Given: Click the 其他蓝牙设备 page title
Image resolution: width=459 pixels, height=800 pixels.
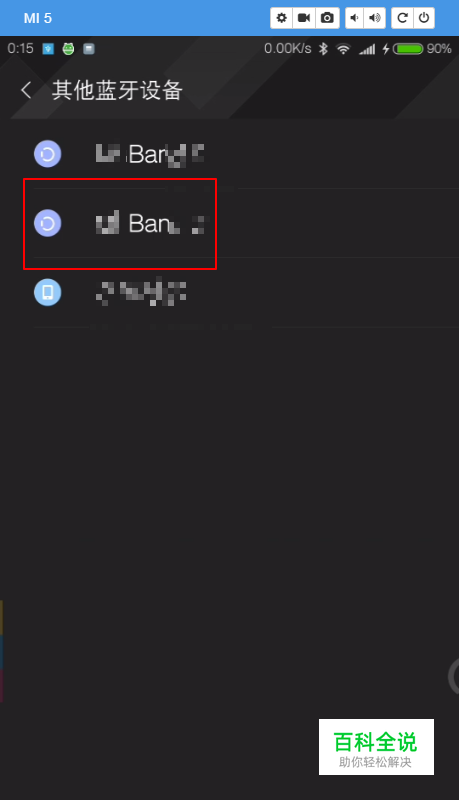Looking at the screenshot, I should tap(117, 90).
